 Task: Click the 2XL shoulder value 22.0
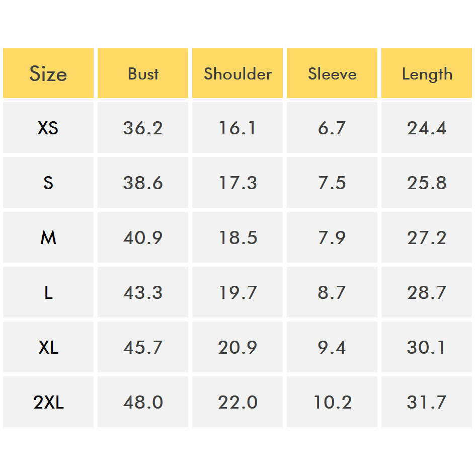click(237, 402)
